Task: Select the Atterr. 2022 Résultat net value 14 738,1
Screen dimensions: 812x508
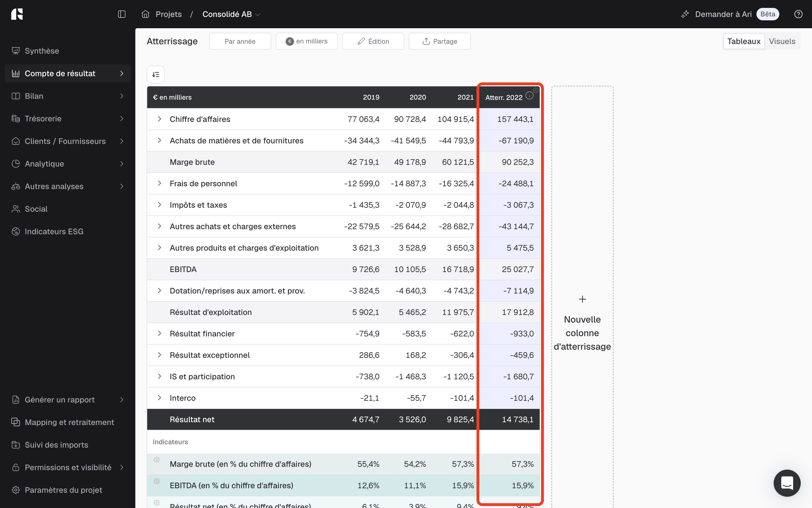Action: (518, 419)
